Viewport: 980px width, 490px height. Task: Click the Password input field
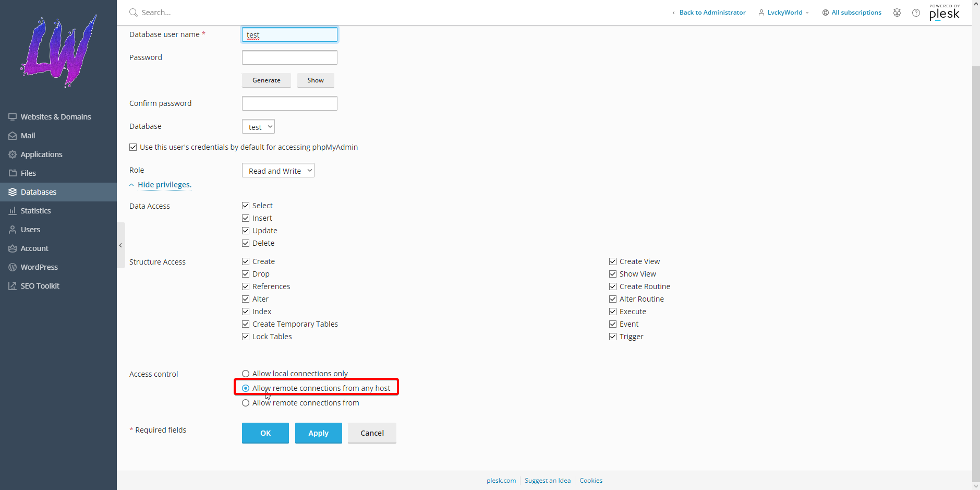(x=289, y=57)
